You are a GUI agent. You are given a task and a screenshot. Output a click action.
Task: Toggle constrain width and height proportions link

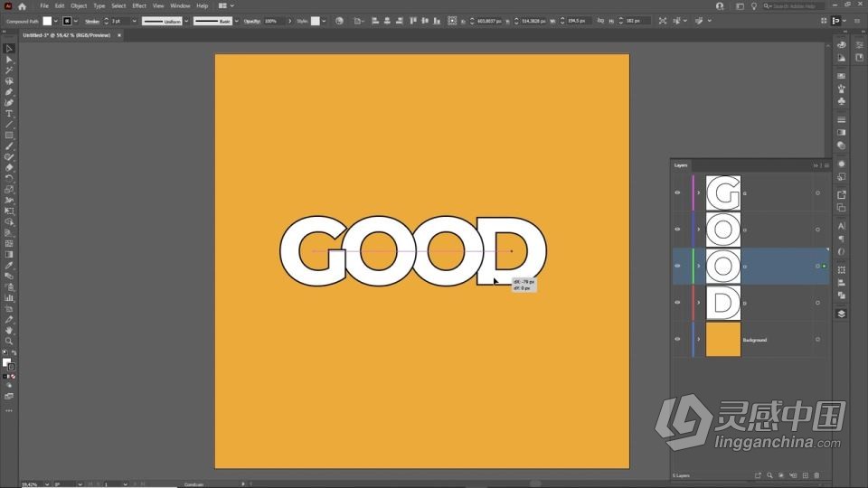pos(600,21)
